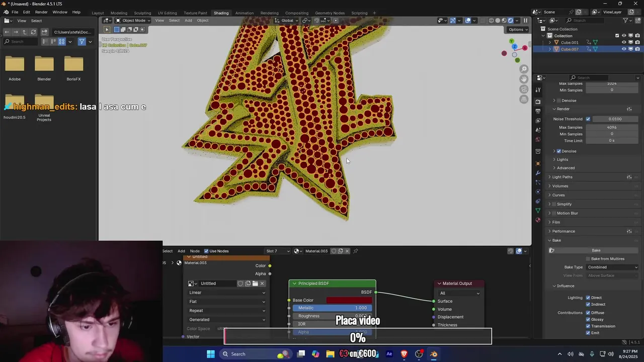
Task: Open the Physics properties tab icon
Action: click(538, 192)
